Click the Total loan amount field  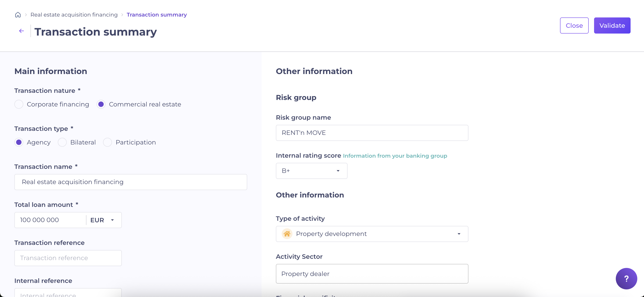point(50,220)
